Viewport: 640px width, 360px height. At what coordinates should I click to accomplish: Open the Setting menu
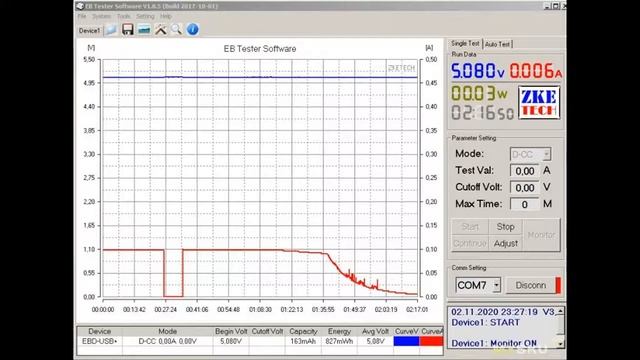pyautogui.click(x=145, y=16)
